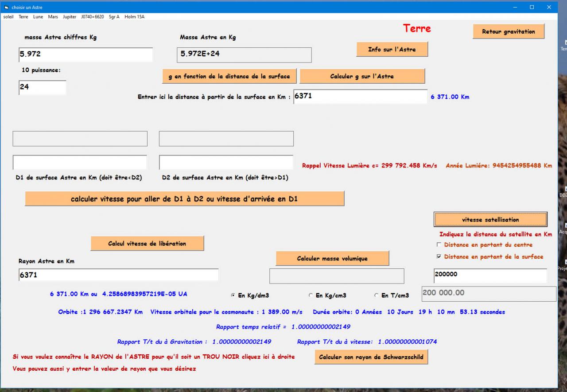The image size is (567, 392).
Task: Close the 'choisir un Astre' window
Action: click(549, 7)
